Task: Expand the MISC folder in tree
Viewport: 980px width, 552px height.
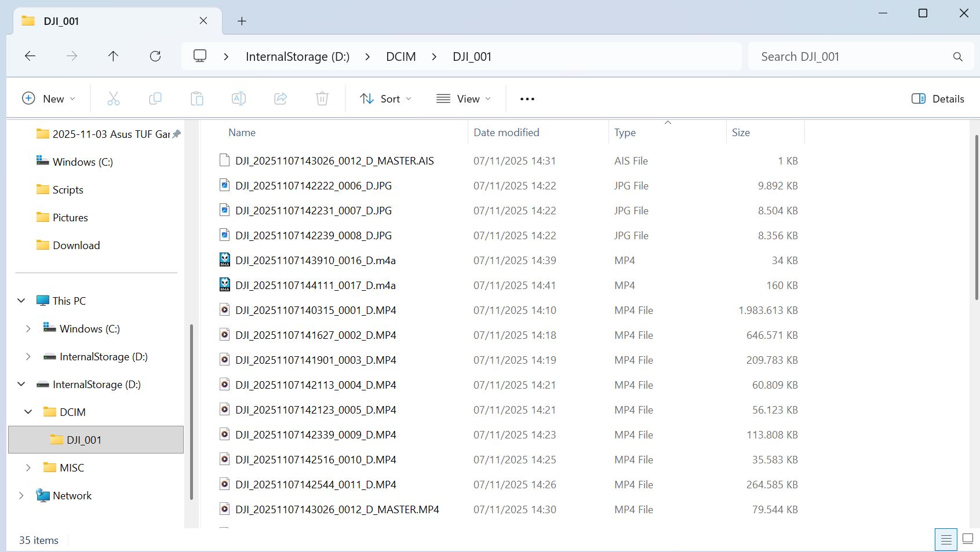Action: pos(28,467)
